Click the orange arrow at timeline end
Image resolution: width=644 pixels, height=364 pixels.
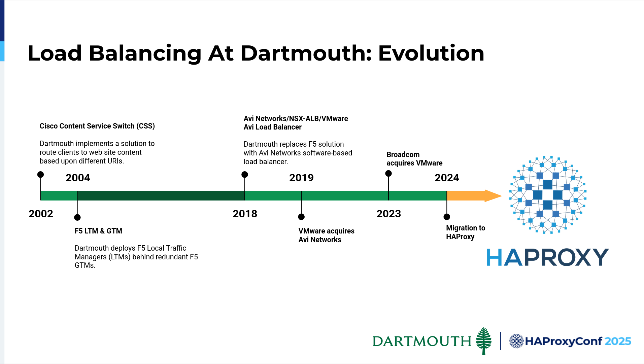(474, 195)
